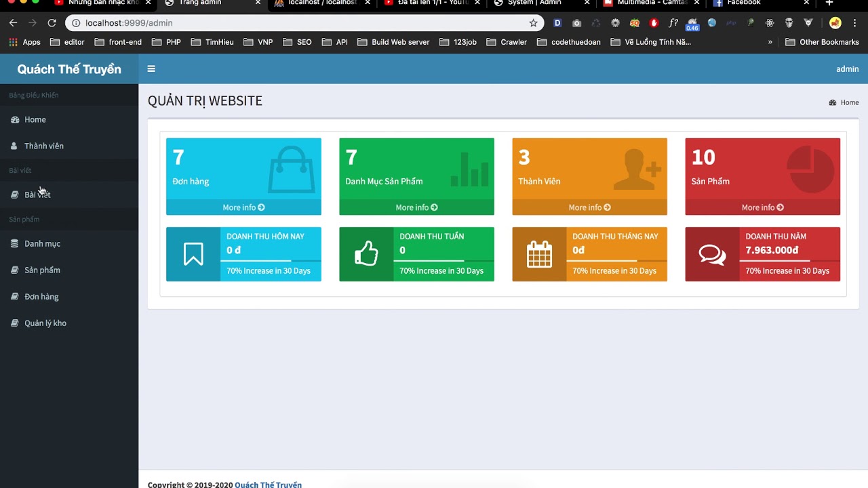This screenshot has height=488, width=868.
Task: Click More info on Danh Mục Sản Phẩm card
Action: [x=416, y=207]
